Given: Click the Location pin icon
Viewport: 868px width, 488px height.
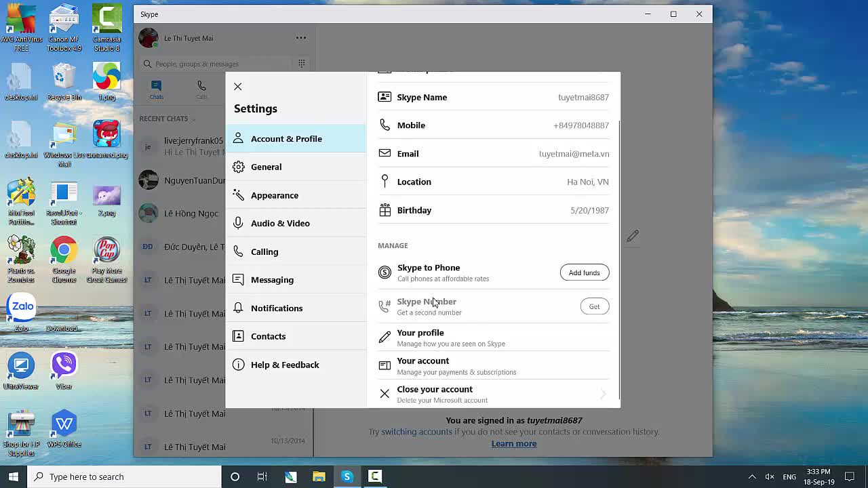Looking at the screenshot, I should [x=384, y=181].
